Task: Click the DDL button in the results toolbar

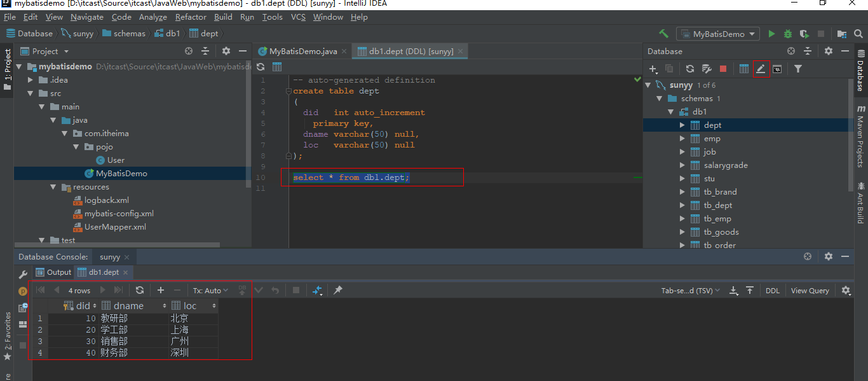Action: tap(772, 291)
